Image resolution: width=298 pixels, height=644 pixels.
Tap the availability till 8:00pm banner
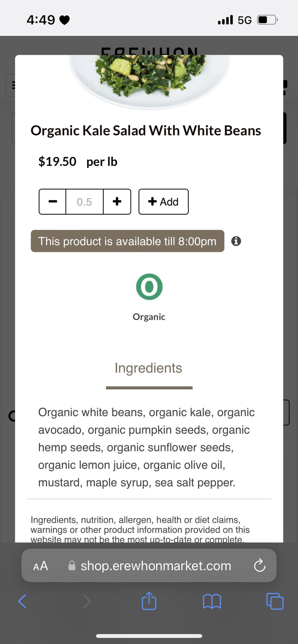tap(127, 241)
